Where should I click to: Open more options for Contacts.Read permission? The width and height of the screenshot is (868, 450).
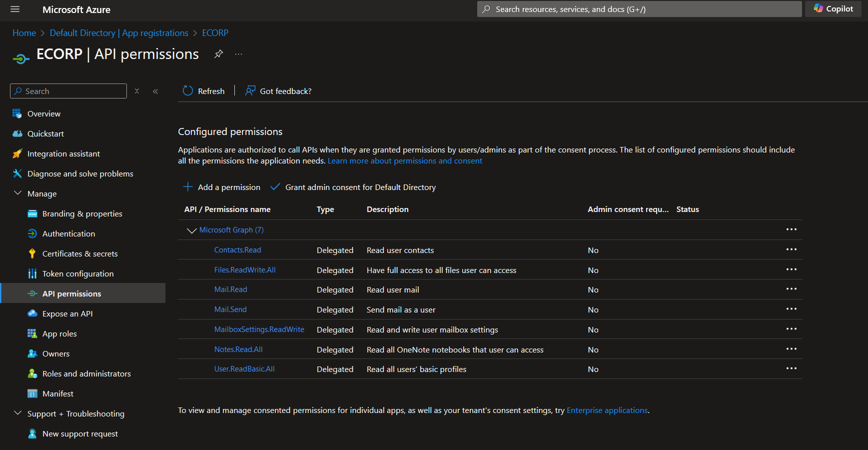click(792, 249)
